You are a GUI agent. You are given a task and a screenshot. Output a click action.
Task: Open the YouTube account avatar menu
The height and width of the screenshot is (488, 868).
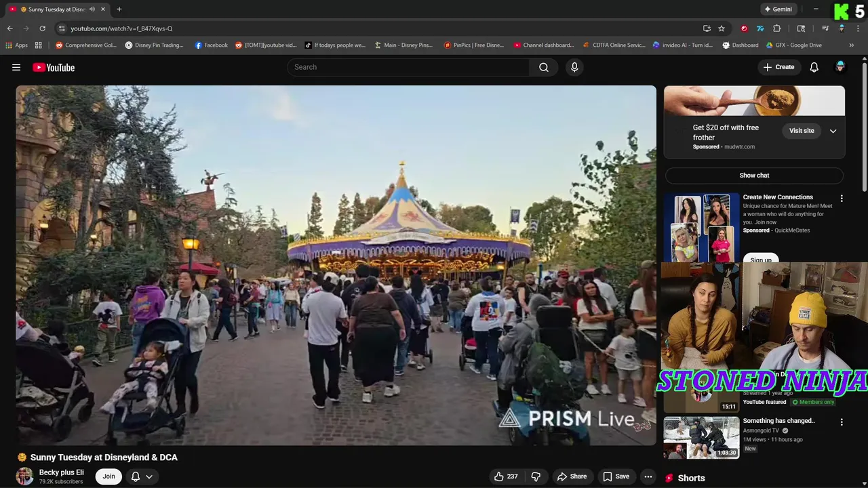click(840, 67)
